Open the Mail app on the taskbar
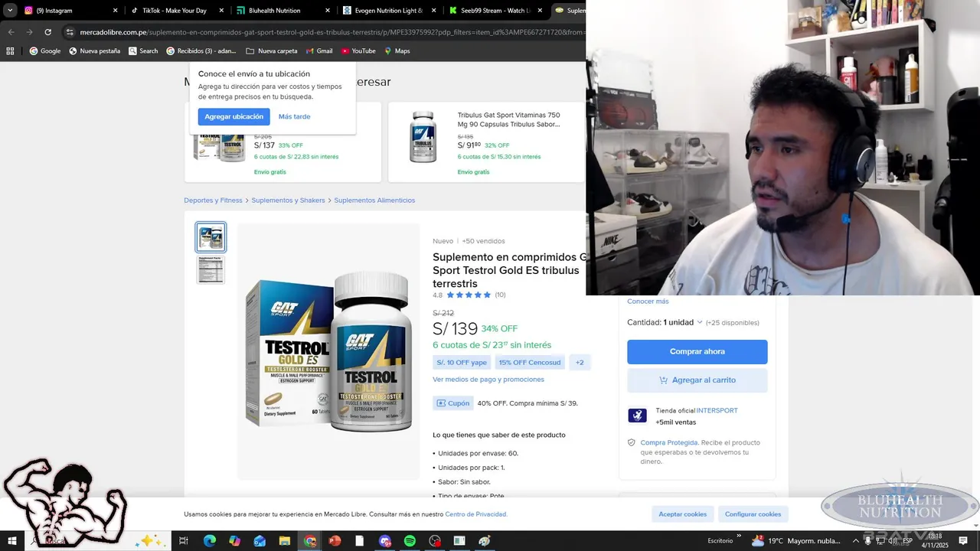The image size is (980, 551). tap(260, 541)
